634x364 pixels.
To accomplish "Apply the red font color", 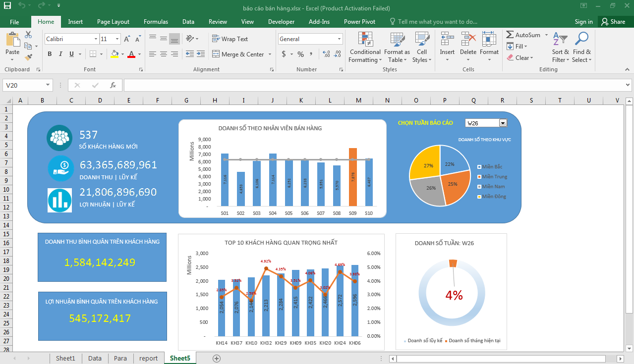I will [131, 54].
